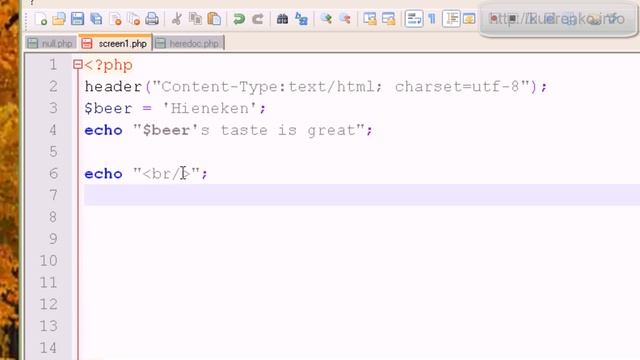Click line number 12 in the margin
Image resolution: width=640 pixels, height=360 pixels.
click(49, 304)
